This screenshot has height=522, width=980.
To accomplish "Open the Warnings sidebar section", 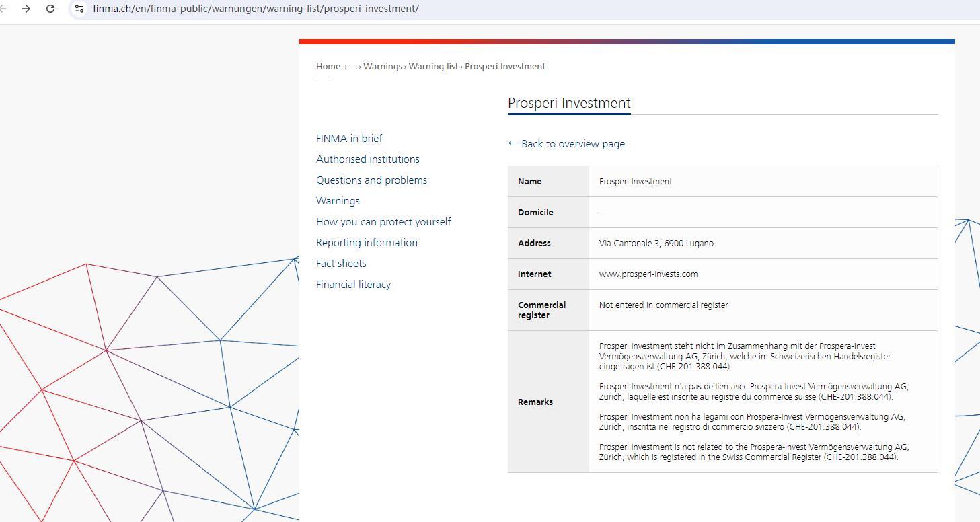I will click(338, 200).
